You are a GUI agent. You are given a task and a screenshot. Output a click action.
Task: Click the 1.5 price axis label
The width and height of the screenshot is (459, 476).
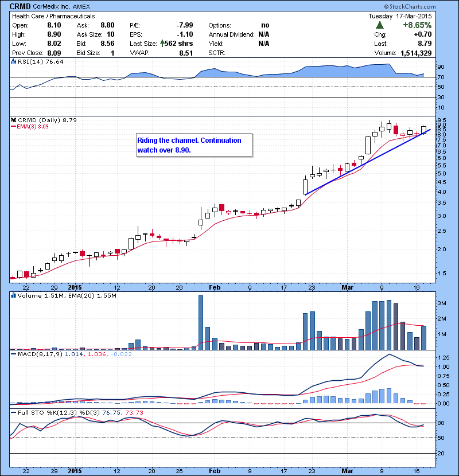442,273
